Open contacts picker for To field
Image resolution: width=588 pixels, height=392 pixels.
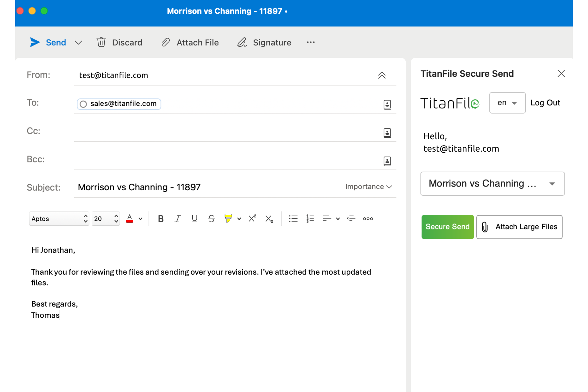tap(387, 104)
